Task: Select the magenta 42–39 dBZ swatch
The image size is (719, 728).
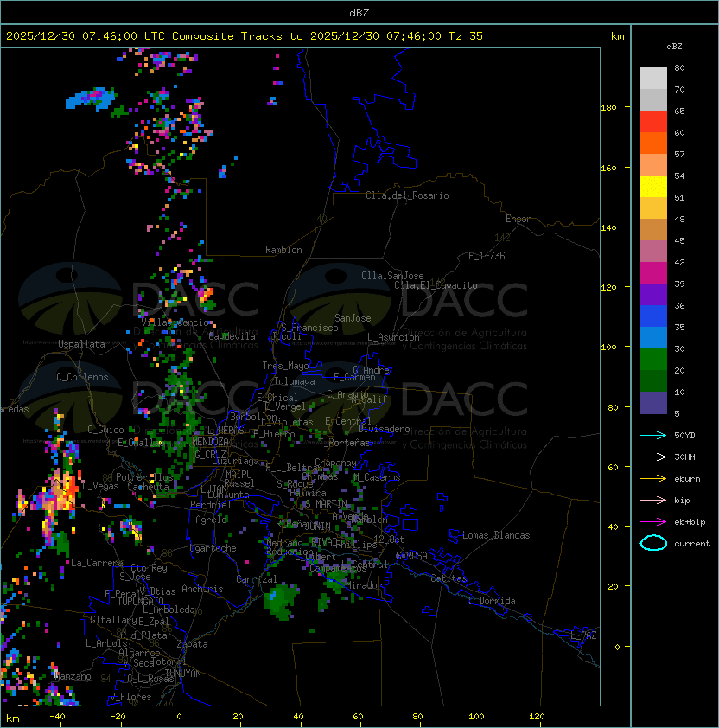Action: tap(653, 273)
